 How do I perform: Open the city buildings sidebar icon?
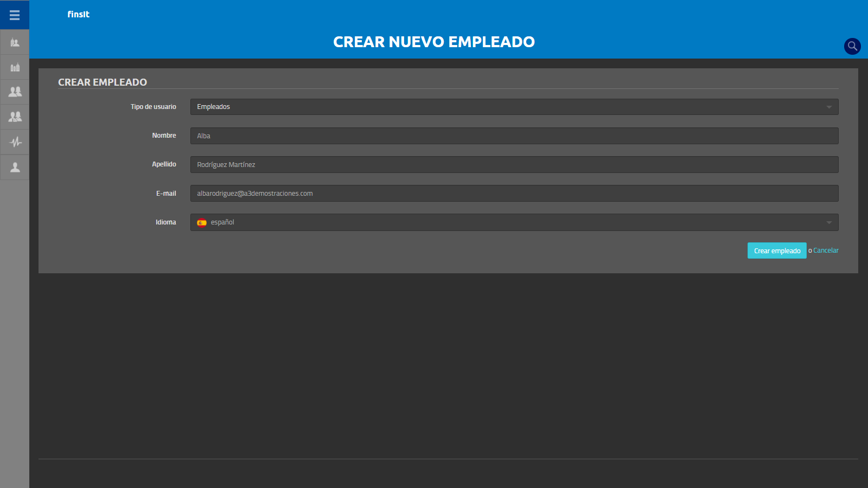click(15, 67)
